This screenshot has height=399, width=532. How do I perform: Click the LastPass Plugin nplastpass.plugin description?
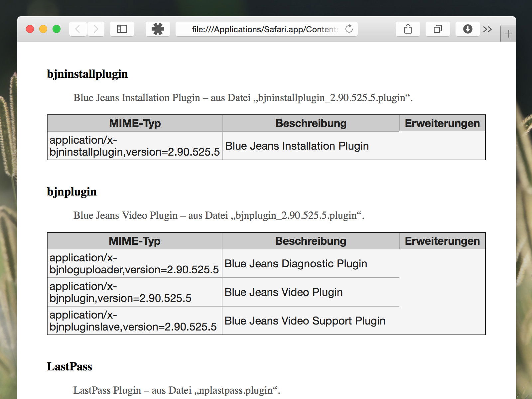click(177, 390)
